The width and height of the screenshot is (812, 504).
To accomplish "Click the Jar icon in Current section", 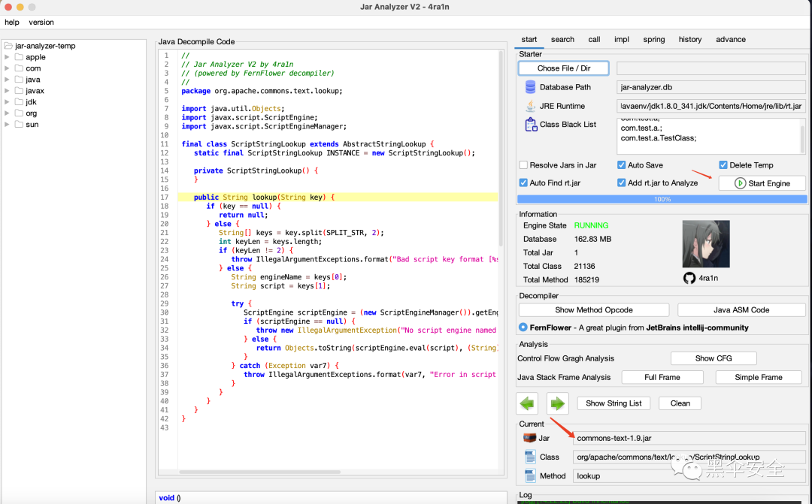I will 530,438.
